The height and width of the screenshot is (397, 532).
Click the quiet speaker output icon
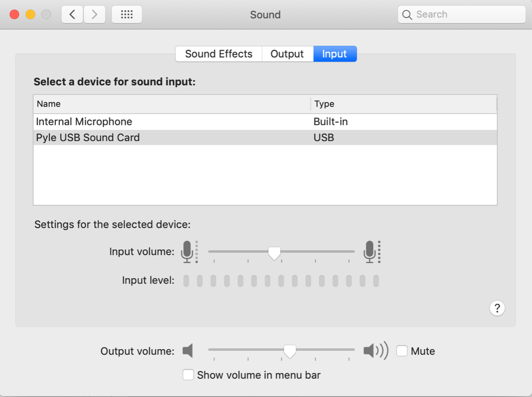pos(188,351)
